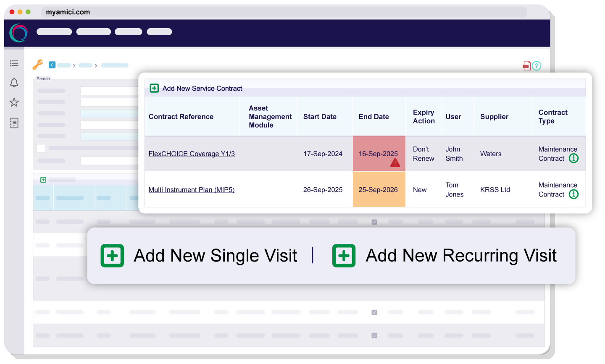The width and height of the screenshot is (605, 364).
Task: Click info icon for Waters maintenance contract
Action: point(573,158)
